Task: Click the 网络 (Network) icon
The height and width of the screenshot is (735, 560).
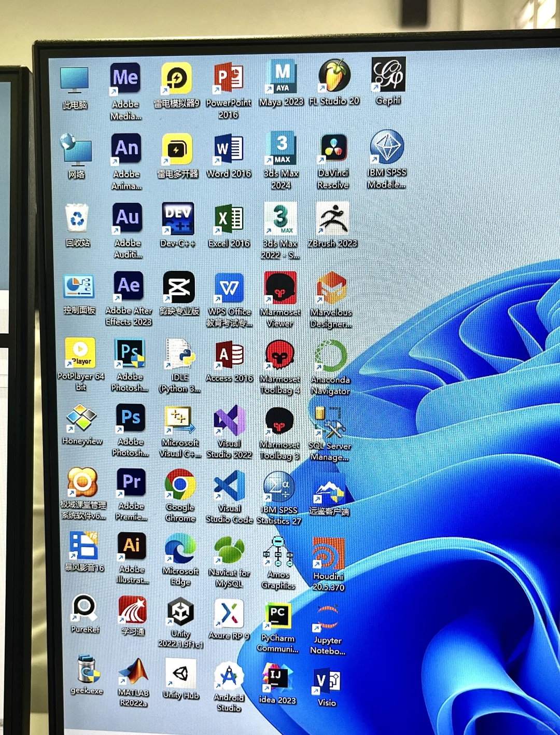Action: point(76,149)
